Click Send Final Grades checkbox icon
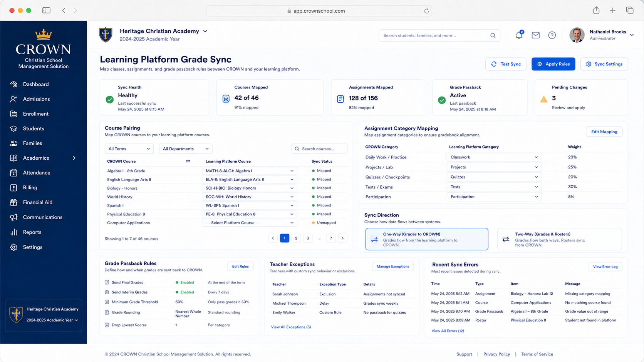Viewport: 644px width, 362px height. coord(107,282)
